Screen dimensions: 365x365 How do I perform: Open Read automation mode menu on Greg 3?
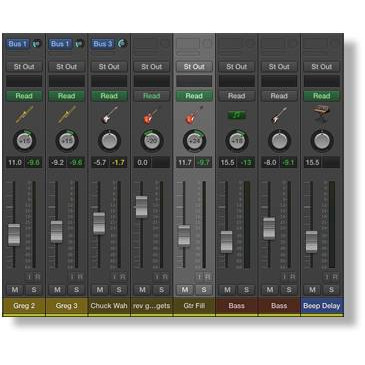67,96
